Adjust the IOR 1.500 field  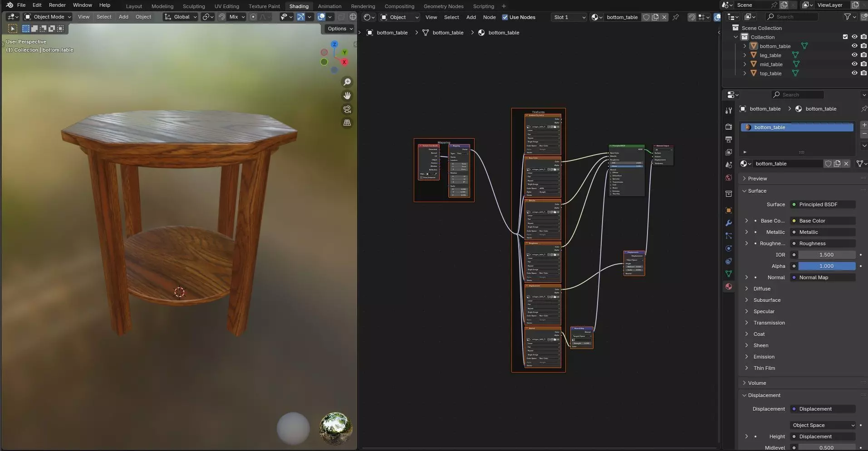tap(827, 255)
